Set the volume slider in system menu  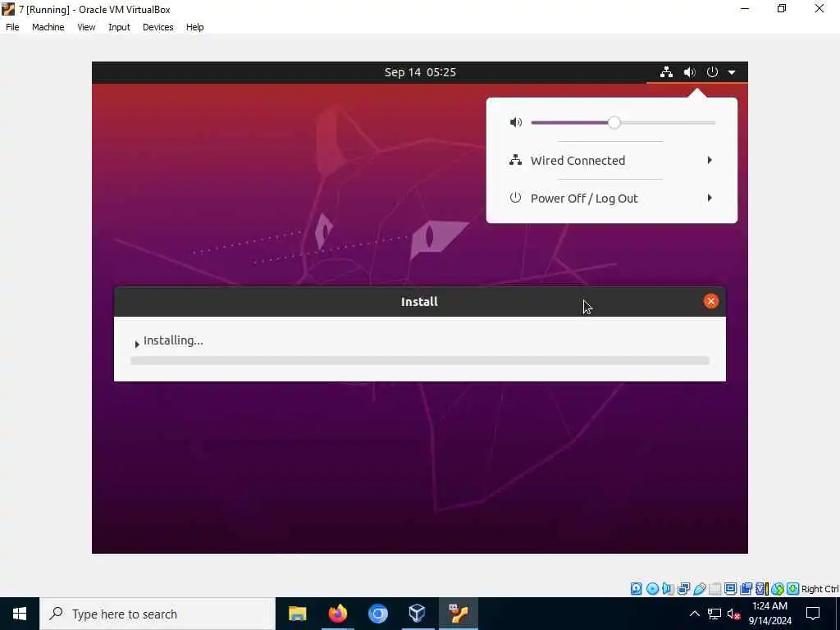pyautogui.click(x=623, y=123)
